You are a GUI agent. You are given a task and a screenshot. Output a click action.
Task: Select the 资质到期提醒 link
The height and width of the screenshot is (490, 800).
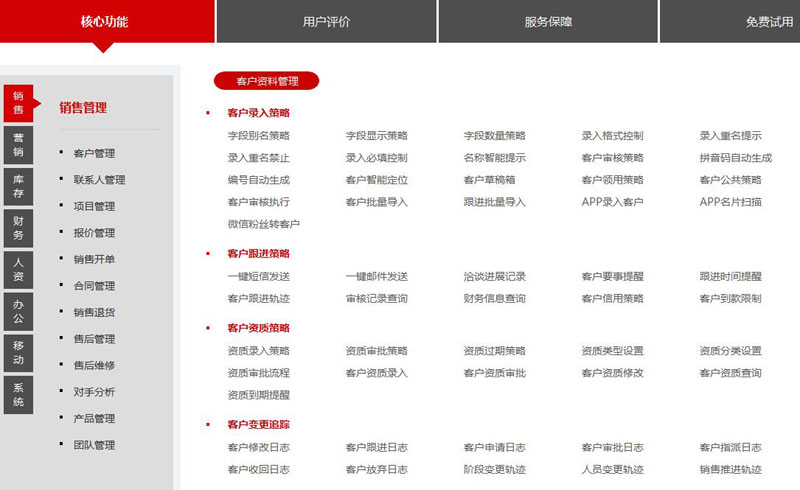tap(258, 395)
